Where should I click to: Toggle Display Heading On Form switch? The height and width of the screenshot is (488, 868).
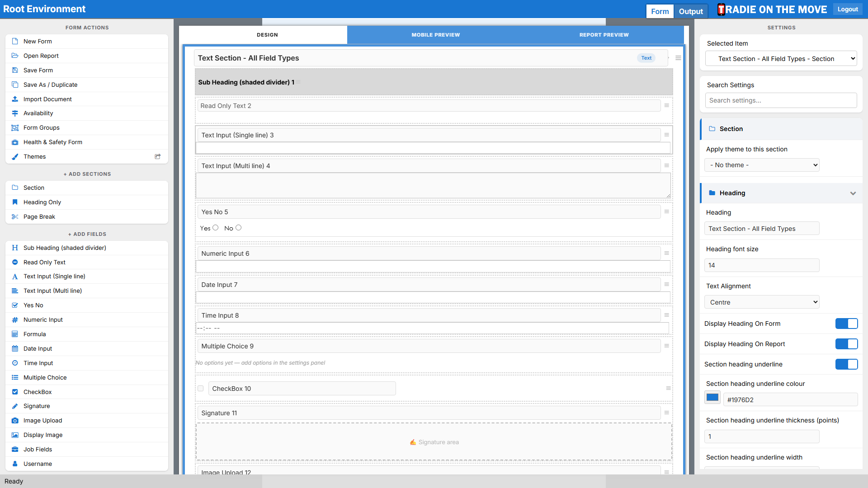click(846, 324)
